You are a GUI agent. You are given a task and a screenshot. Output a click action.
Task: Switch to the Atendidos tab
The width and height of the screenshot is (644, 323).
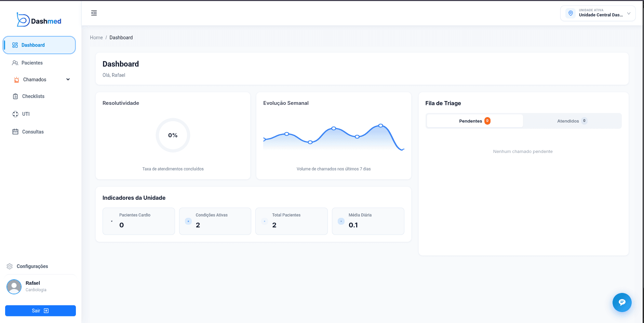tap(572, 121)
